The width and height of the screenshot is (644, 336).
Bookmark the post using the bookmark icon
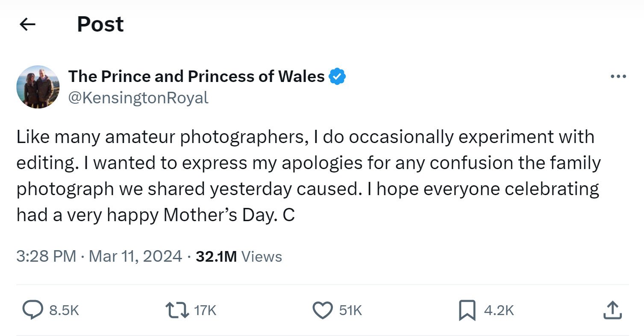click(x=467, y=310)
